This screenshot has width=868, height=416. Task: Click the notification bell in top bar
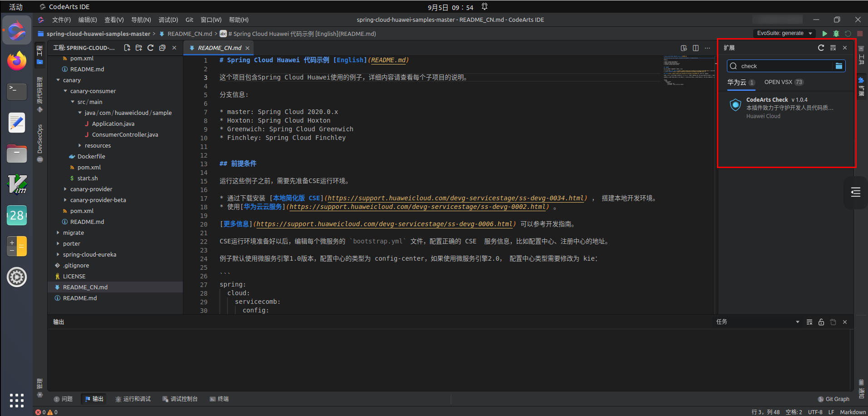[485, 7]
